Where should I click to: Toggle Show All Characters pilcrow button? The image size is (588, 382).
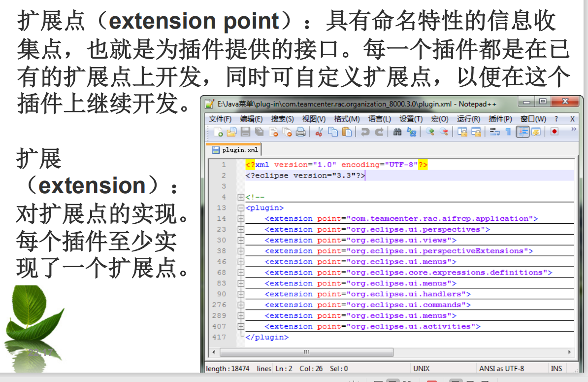508,132
